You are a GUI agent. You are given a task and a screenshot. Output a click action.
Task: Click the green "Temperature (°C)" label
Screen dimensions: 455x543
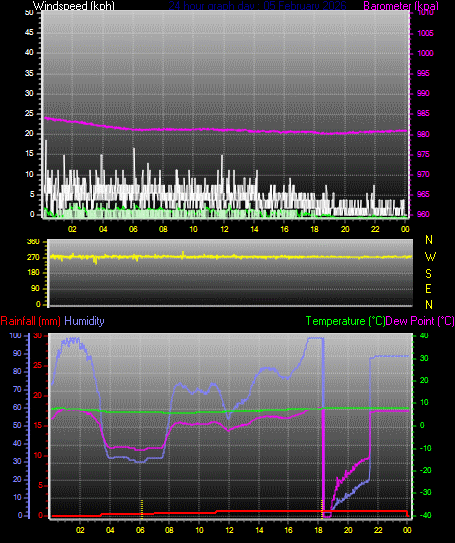tap(345, 321)
